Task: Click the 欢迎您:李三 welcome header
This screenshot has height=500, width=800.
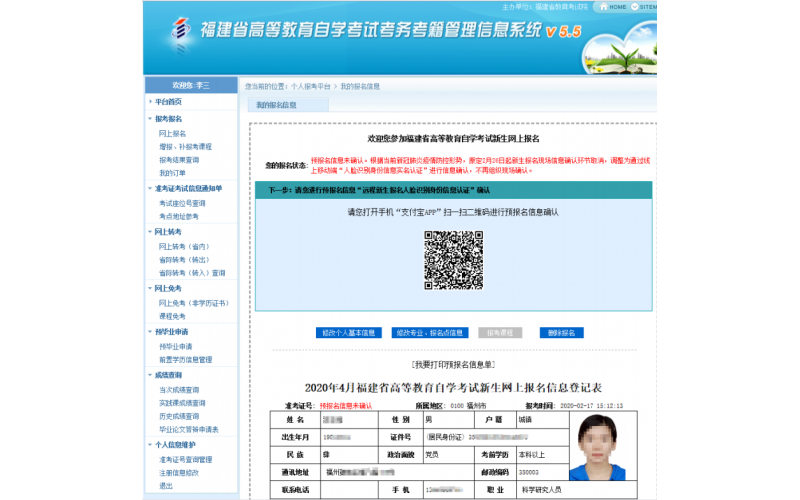Action: tap(191, 85)
